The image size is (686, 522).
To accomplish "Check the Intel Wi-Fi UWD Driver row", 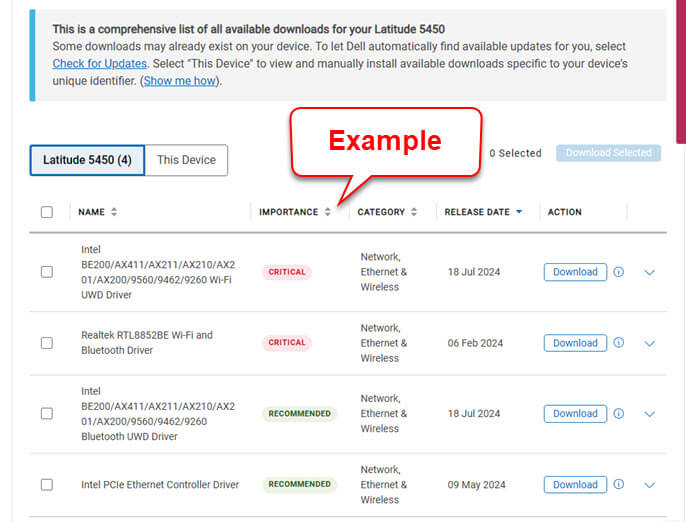I will [47, 272].
